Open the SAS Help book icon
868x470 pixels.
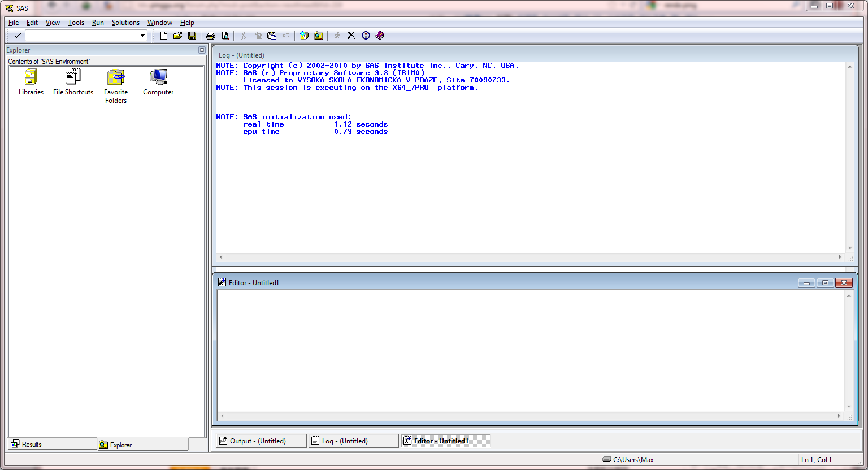(x=380, y=36)
